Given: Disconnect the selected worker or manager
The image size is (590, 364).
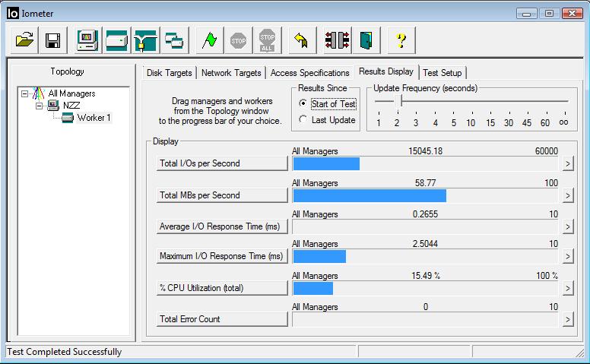Looking at the screenshot, I should point(337,40).
